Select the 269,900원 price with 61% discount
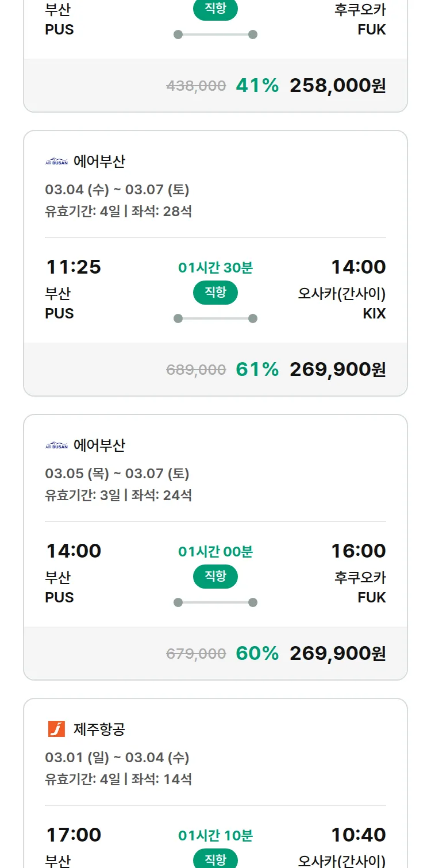 click(x=337, y=370)
